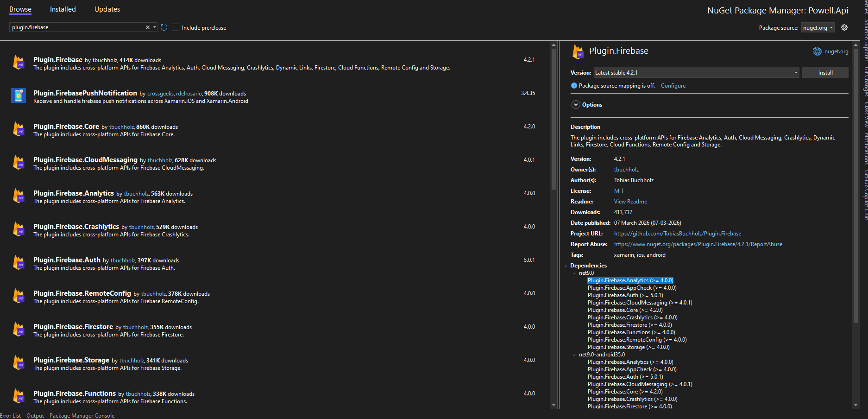Click the details pane scroll down arrow

pyautogui.click(x=855, y=405)
